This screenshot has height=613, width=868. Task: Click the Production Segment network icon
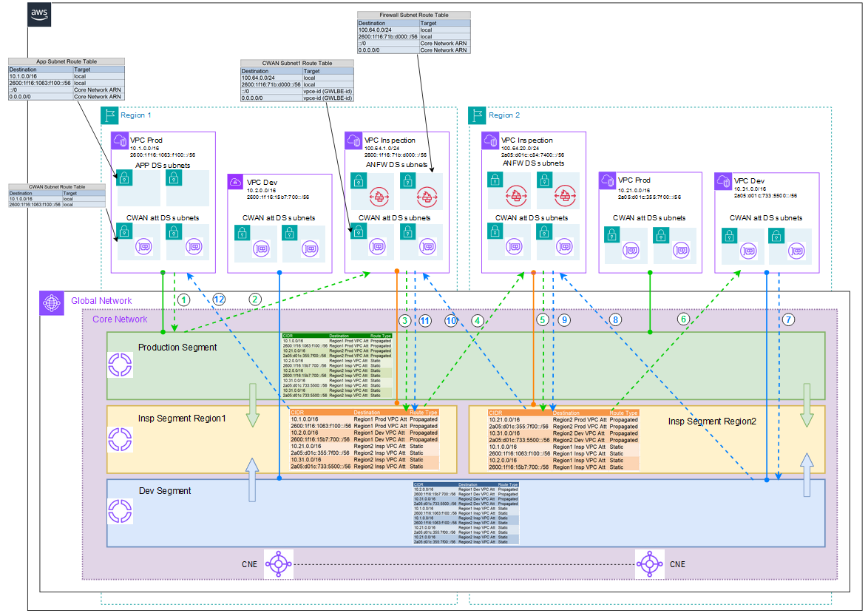(x=118, y=365)
